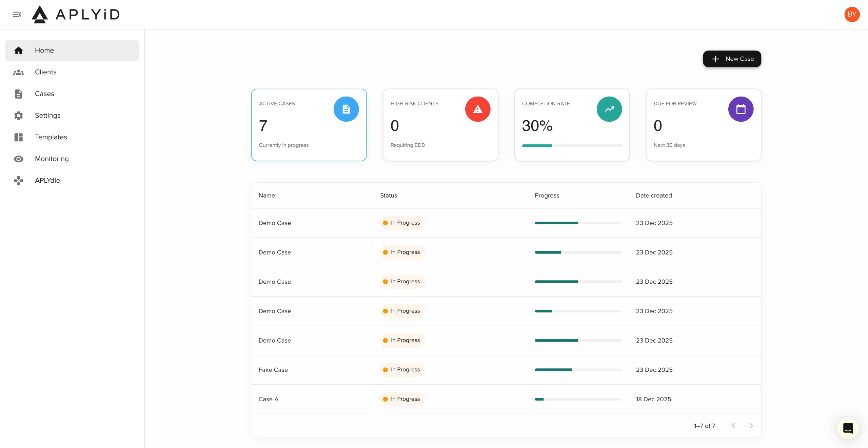Click the APLYiD logo

point(76,14)
